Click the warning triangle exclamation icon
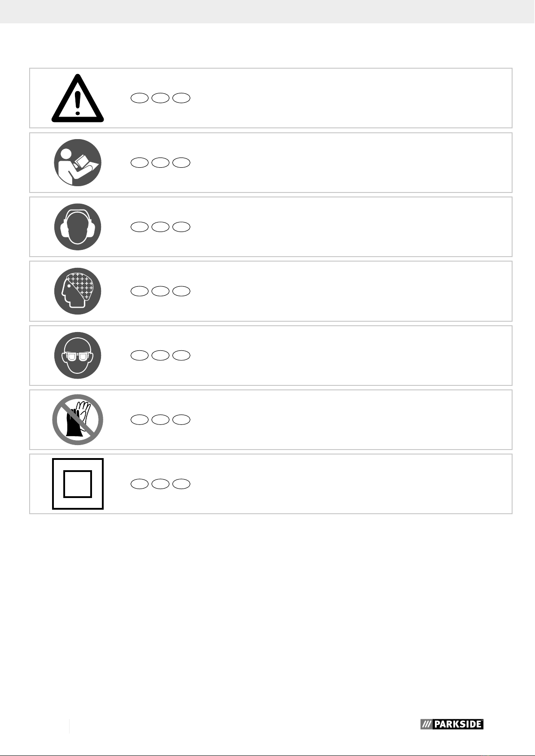Viewport: 535px width, 756px height. pyautogui.click(x=78, y=98)
